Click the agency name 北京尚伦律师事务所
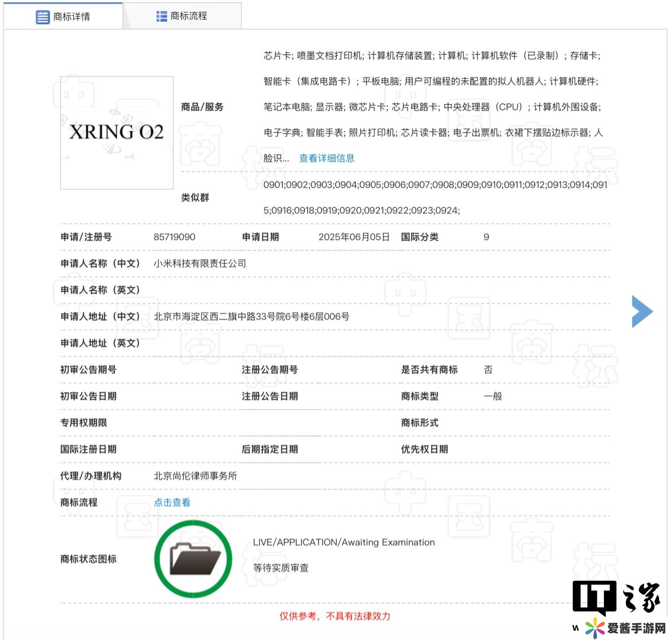The height and width of the screenshot is (640, 672). [x=195, y=476]
